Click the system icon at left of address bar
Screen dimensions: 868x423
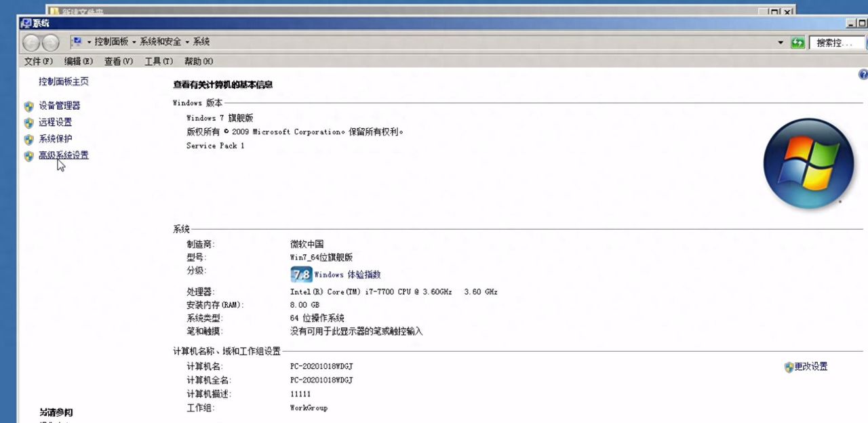coord(78,42)
